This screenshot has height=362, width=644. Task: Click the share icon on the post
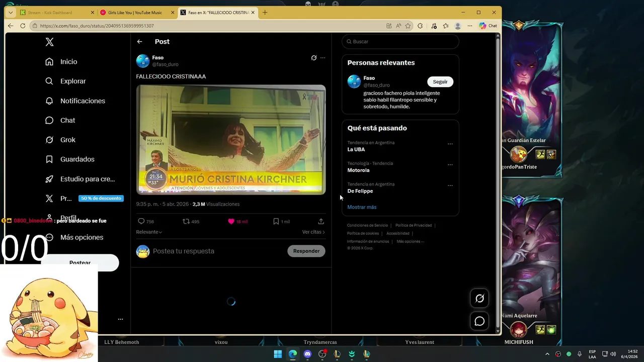[321, 221]
